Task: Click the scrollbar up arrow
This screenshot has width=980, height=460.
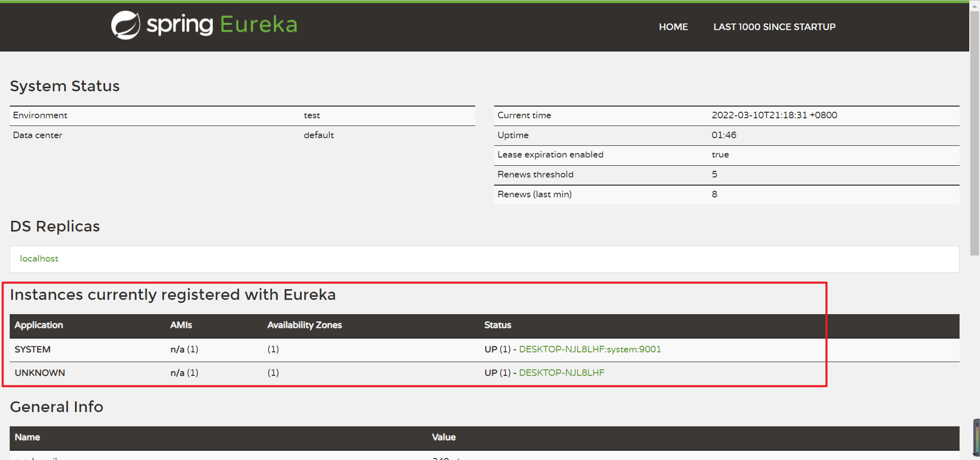Action: tap(974, 7)
